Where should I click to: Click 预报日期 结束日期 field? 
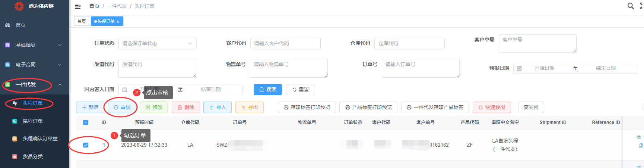point(606,68)
